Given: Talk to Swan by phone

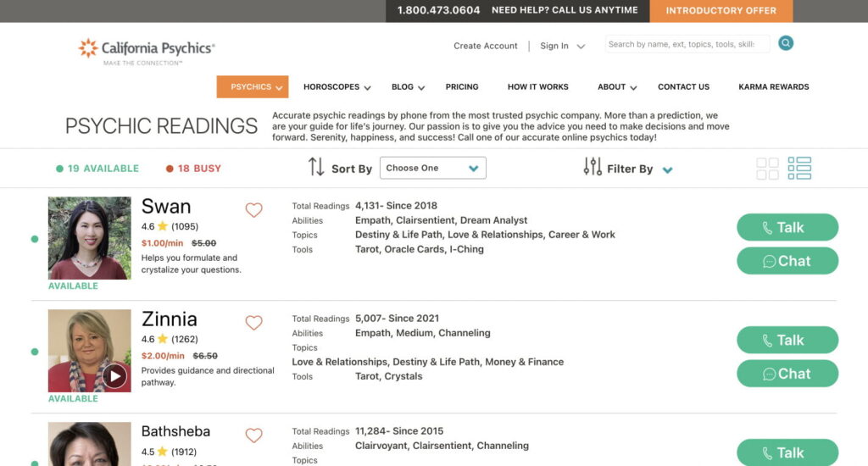Looking at the screenshot, I should pos(787,227).
